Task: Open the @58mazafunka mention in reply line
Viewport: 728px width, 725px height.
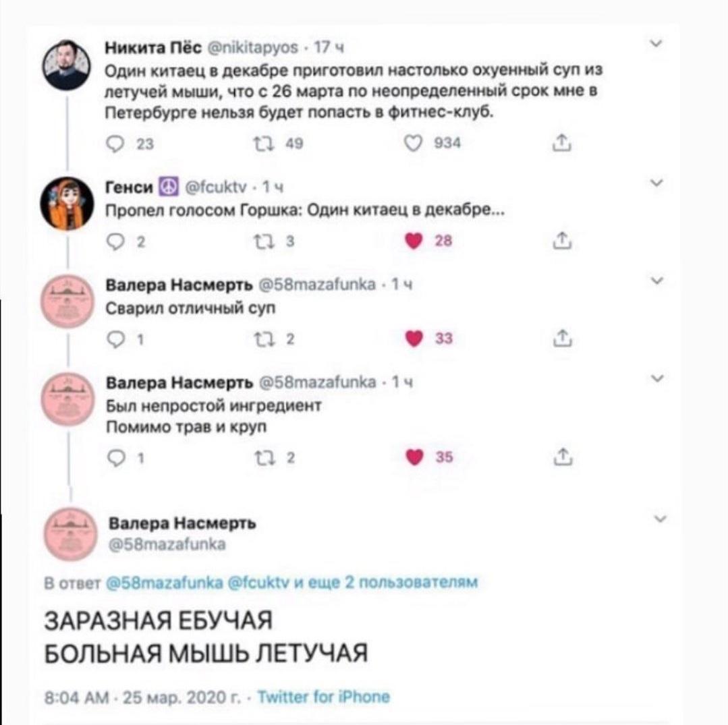Action: click(165, 583)
